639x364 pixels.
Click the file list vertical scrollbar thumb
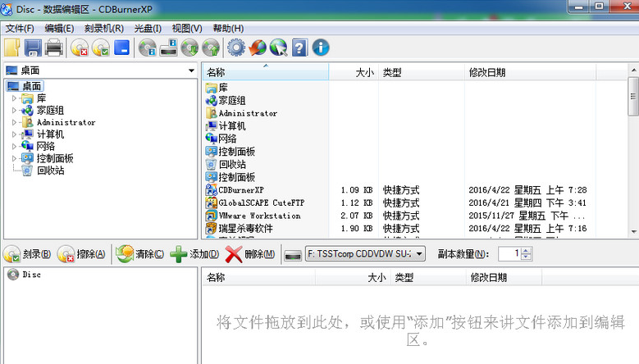[633, 97]
